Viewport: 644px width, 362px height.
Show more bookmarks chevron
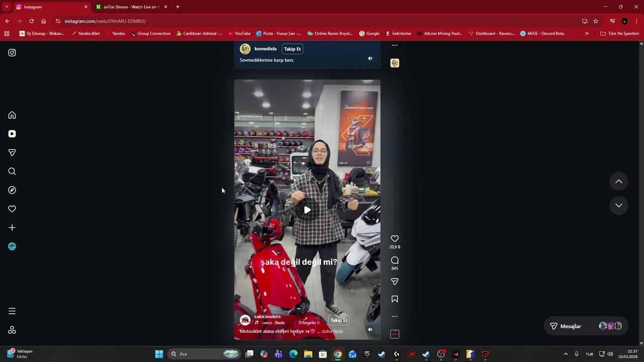pos(587,34)
